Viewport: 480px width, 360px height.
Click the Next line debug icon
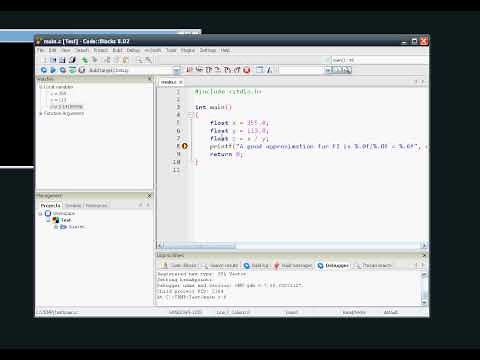click(209, 70)
